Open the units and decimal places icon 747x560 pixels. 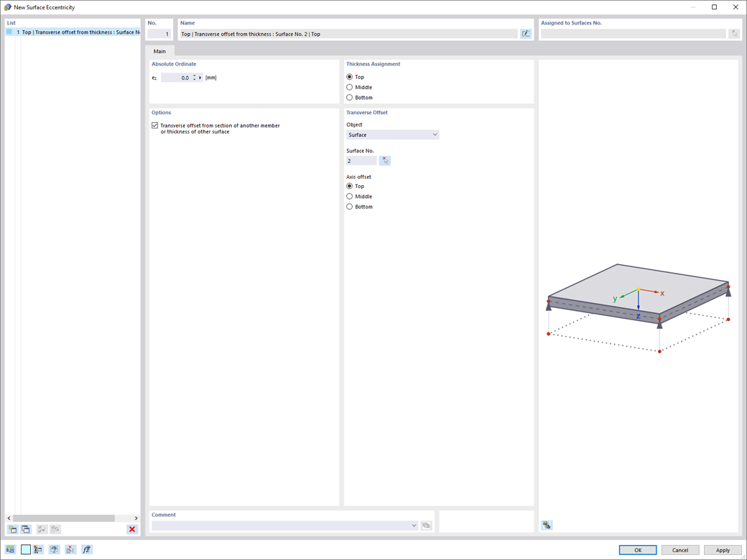(x=11, y=549)
